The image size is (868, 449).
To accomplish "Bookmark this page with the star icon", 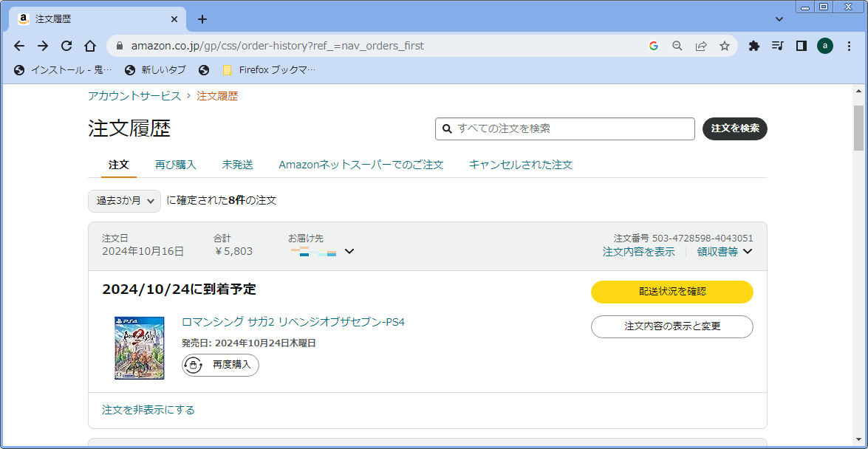I will [725, 46].
